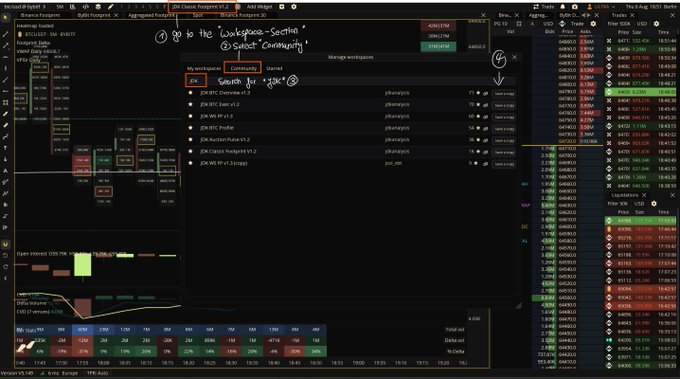680x379 pixels.
Task: Open the My workspaces tab
Action: [204, 68]
